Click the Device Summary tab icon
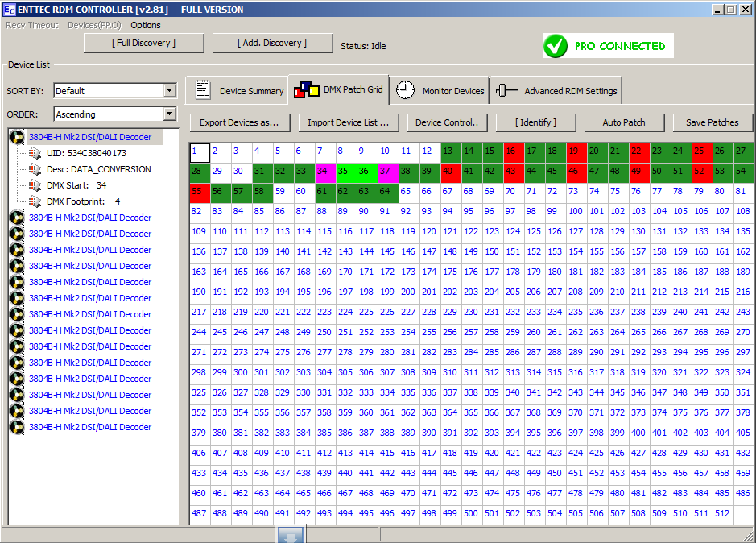Viewport: 756px width, 543px height. 202,90
